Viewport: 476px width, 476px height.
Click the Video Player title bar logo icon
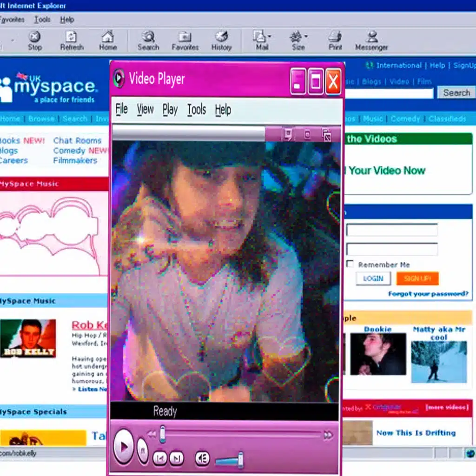(119, 78)
